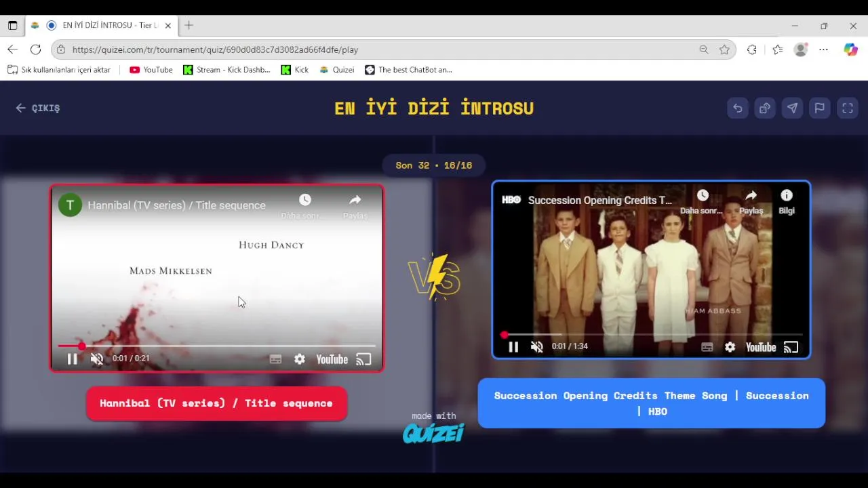Seek on the Hannibal video progress bar
Image resolution: width=868 pixels, height=488 pixels.
[217, 346]
